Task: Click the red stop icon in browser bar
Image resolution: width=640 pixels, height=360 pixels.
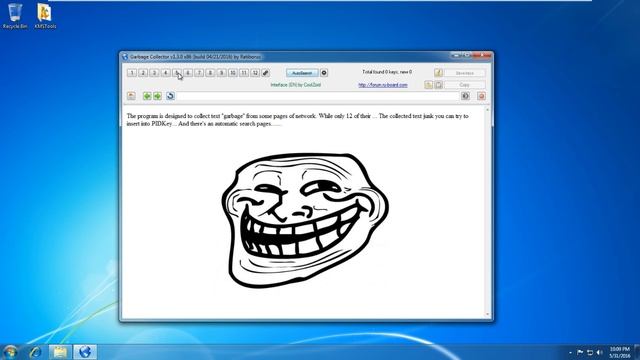Action: pyautogui.click(x=481, y=96)
